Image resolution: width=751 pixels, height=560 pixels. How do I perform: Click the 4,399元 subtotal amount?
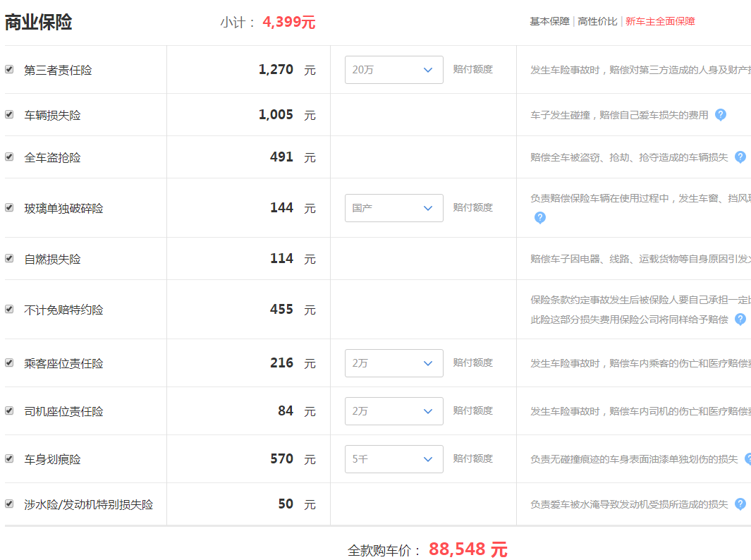(289, 22)
